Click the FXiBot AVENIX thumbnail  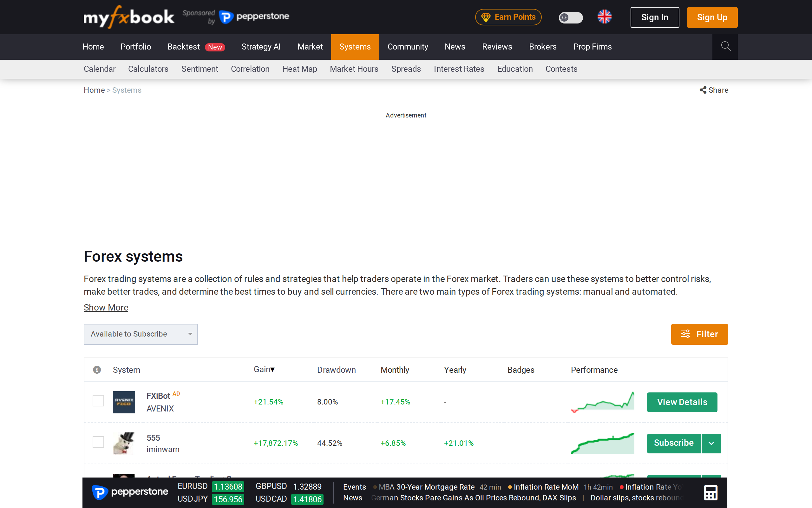tap(124, 402)
